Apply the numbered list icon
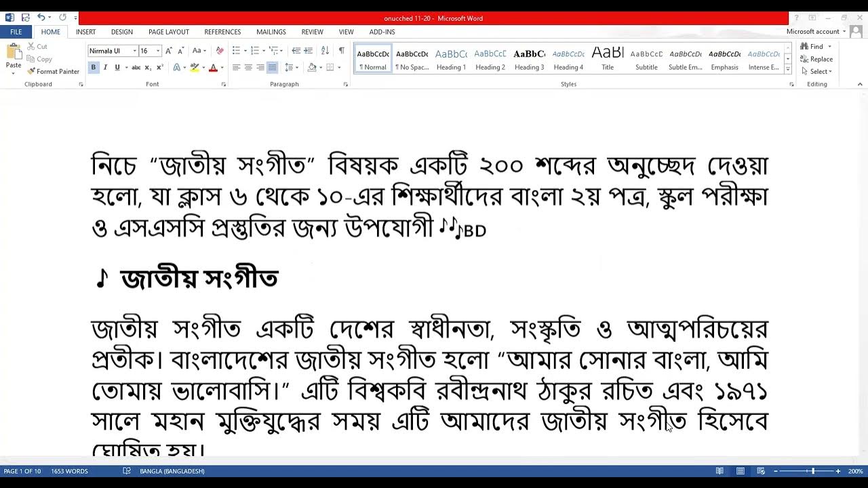 point(254,51)
